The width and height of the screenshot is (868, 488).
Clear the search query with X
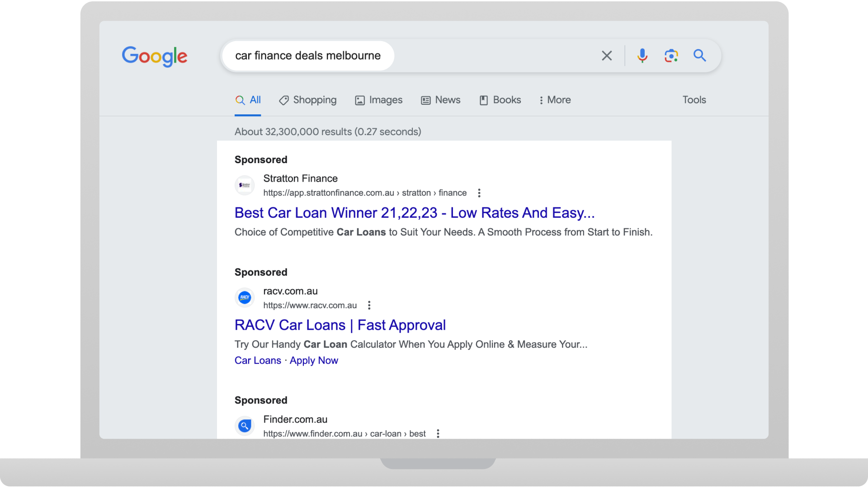point(607,56)
